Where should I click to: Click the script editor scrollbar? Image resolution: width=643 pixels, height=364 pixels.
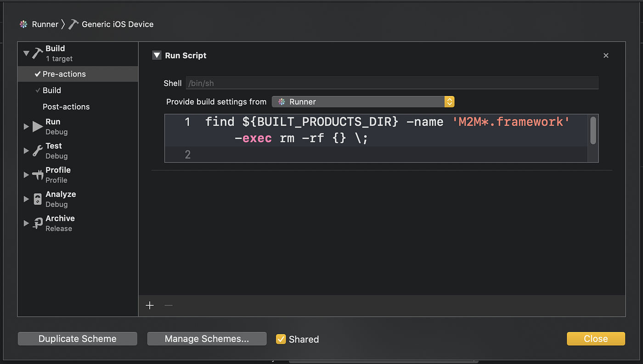(x=593, y=130)
